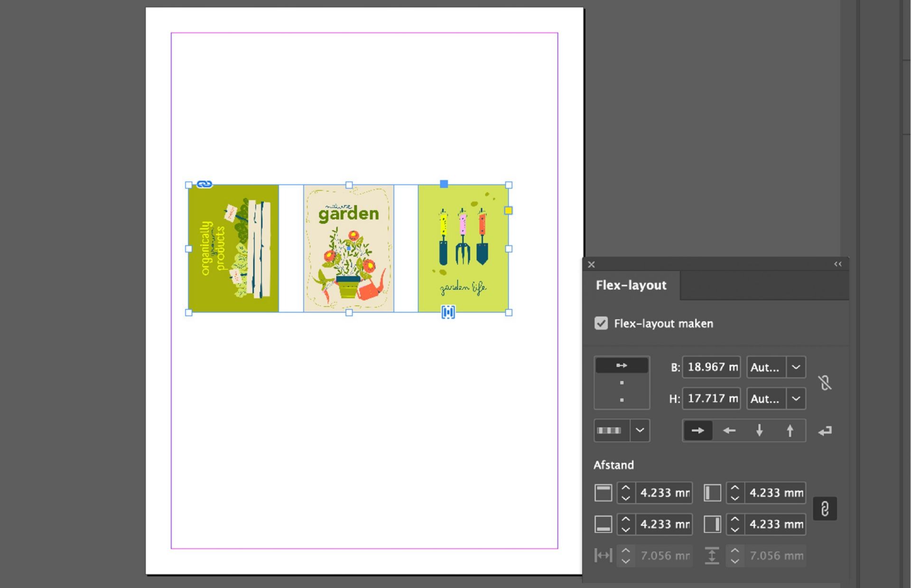Click the B width value field
Image resolution: width=911 pixels, height=588 pixels.
[710, 367]
